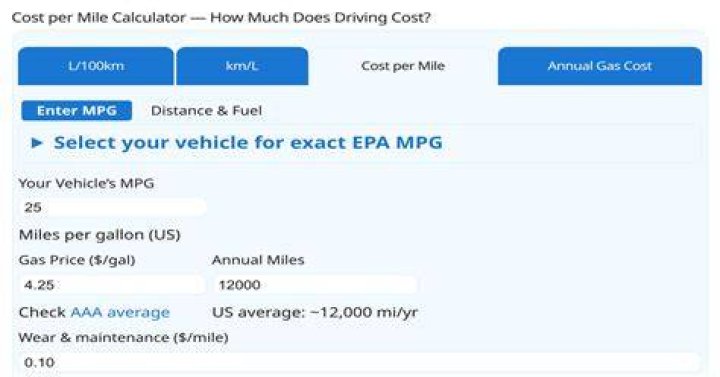Image resolution: width=720 pixels, height=377 pixels.
Task: Select the Cost per Mile tab
Action: [403, 66]
